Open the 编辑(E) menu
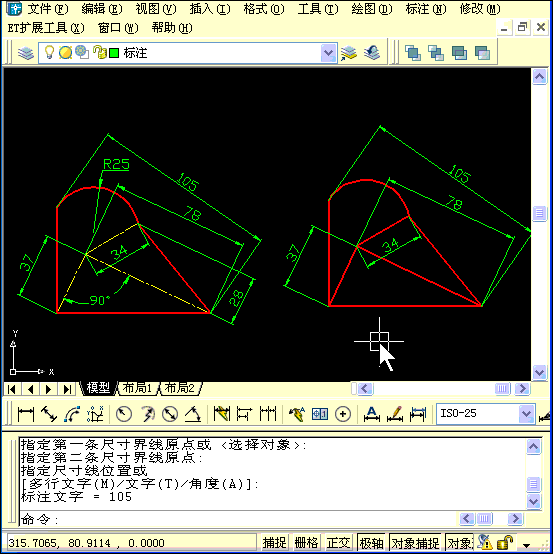Viewport: 553px width, 554px height. (x=102, y=9)
